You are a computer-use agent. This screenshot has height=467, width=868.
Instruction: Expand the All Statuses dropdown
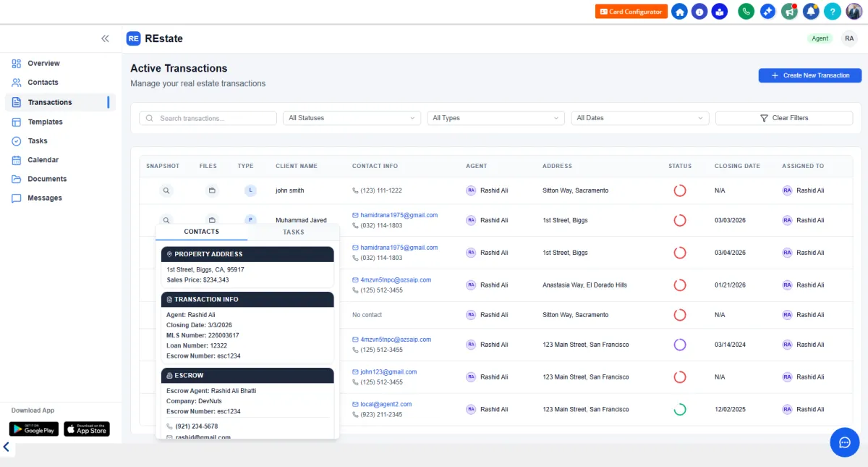click(x=352, y=118)
